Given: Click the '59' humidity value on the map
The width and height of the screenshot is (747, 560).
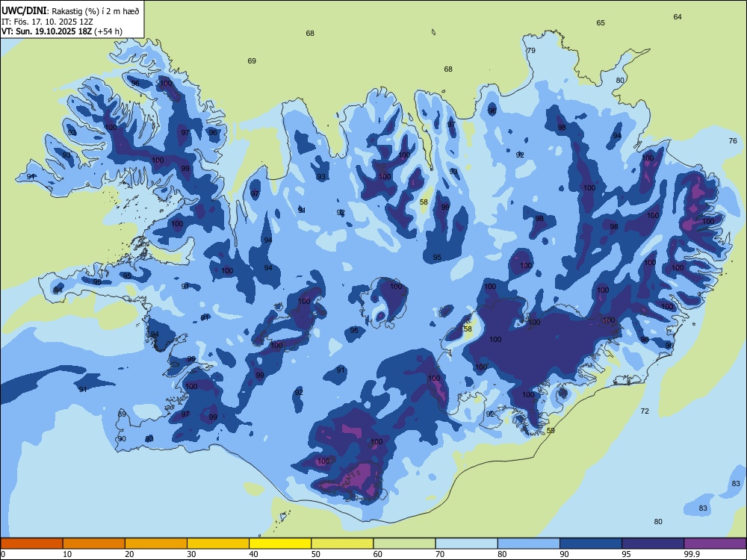Looking at the screenshot, I should (x=551, y=431).
